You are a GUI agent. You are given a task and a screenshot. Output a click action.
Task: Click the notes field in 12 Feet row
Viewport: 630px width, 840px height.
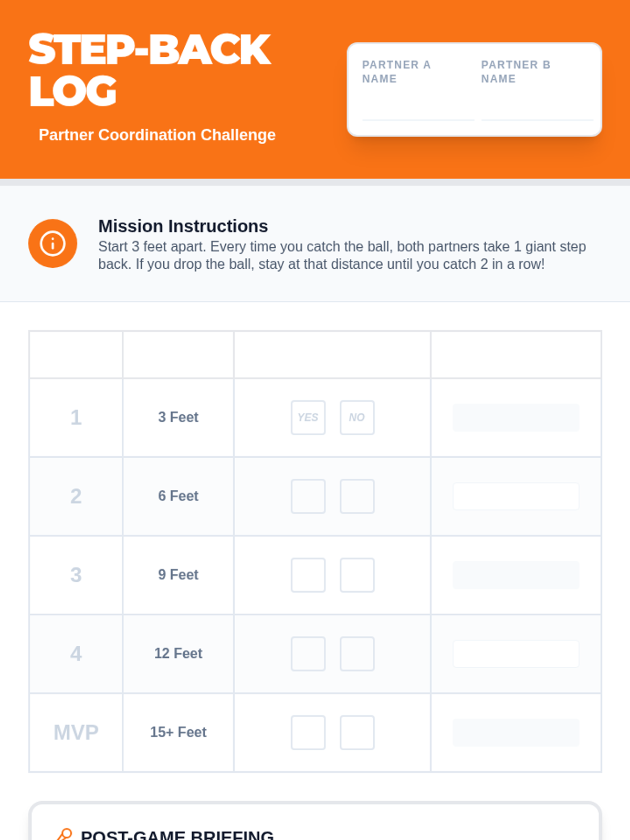[x=516, y=654]
